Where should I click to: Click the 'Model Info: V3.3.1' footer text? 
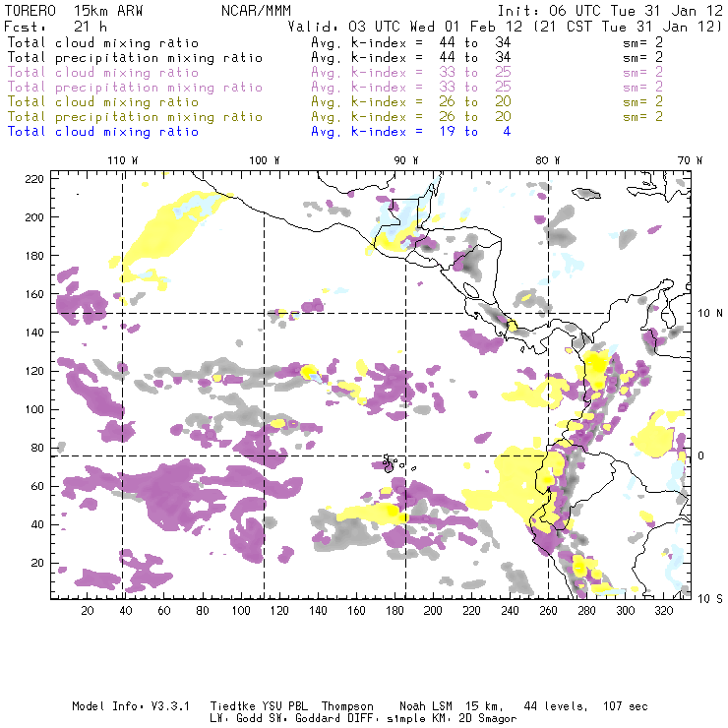131,706
